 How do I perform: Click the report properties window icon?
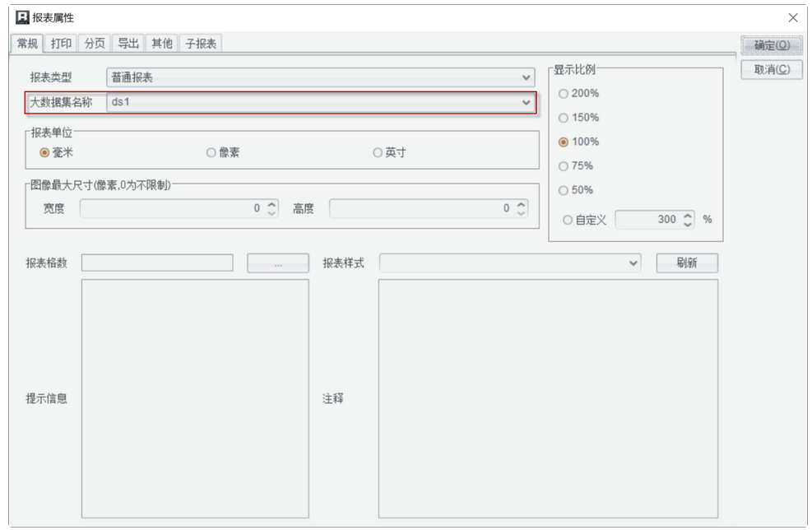[22, 17]
